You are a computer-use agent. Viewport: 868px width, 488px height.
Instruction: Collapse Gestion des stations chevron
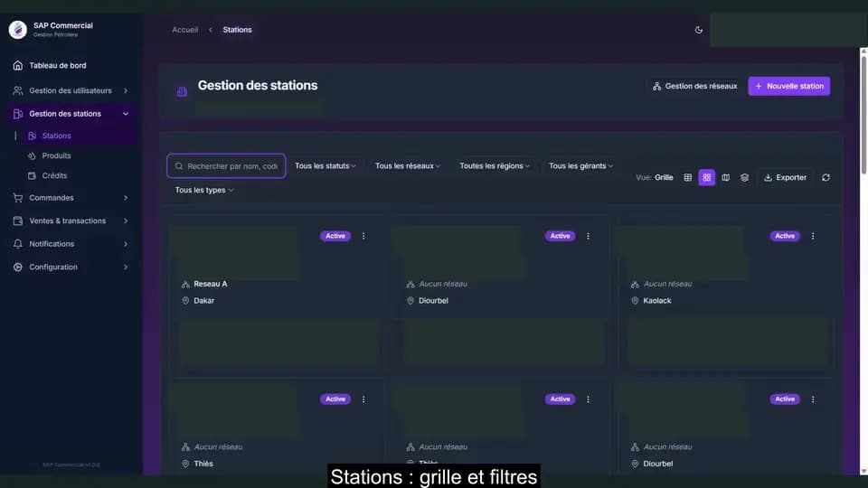(126, 114)
